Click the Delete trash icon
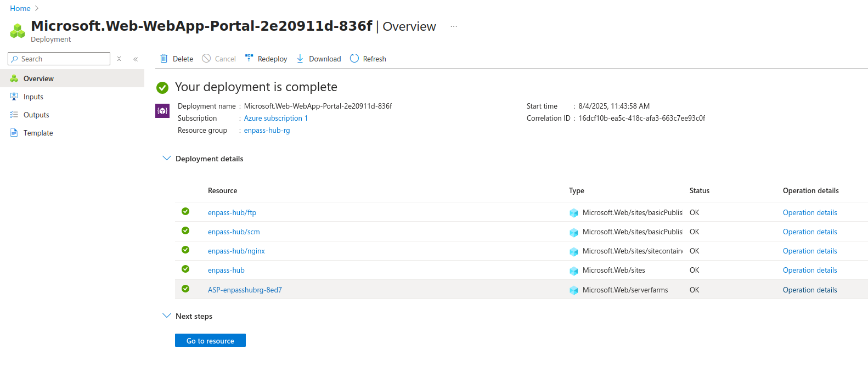 [164, 58]
